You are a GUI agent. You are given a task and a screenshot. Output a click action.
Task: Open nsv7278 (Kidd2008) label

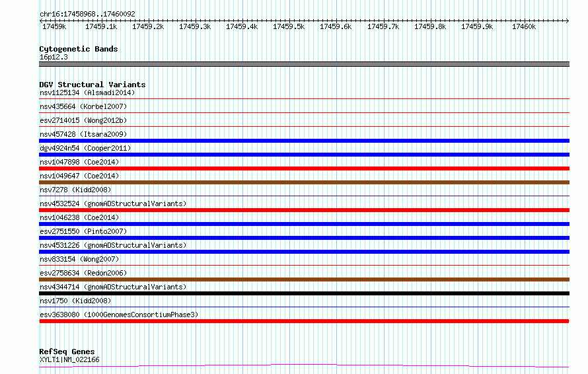75,190
